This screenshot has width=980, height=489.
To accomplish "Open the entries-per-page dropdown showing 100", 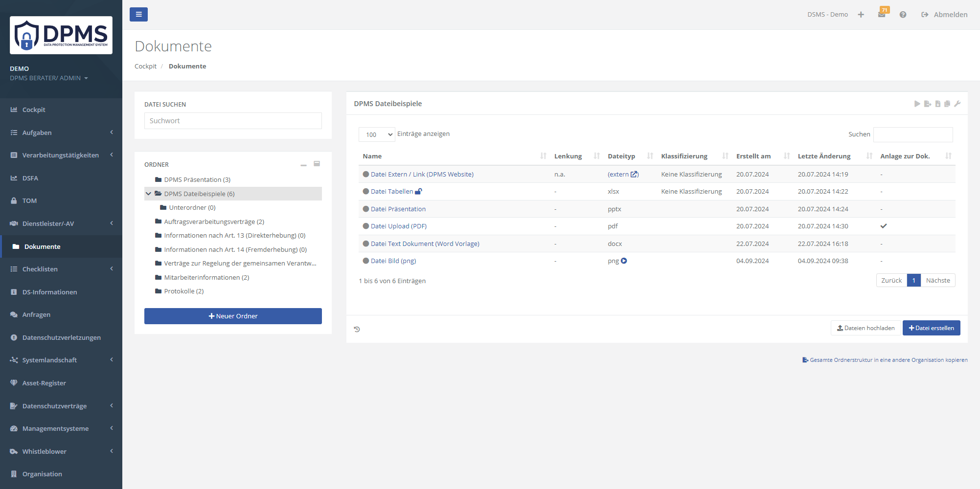I will [377, 134].
